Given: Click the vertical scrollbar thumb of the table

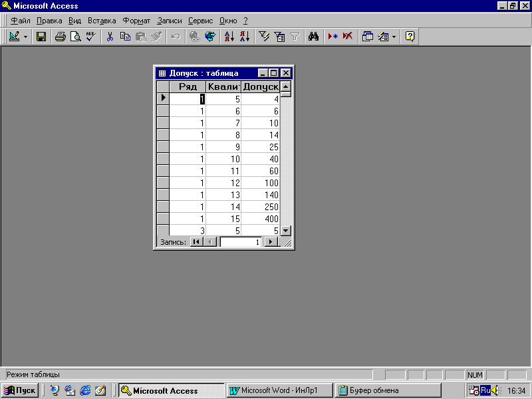Looking at the screenshot, I should pos(286,94).
